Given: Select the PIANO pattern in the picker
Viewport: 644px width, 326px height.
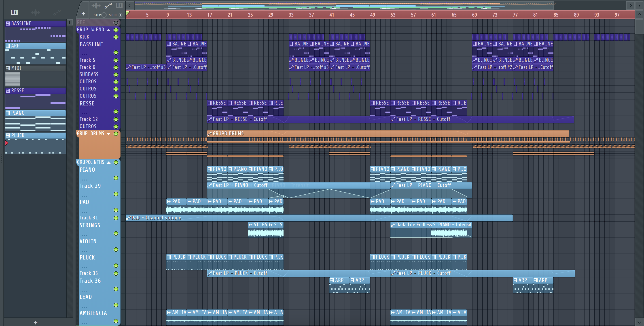Looking at the screenshot, I should coord(36,120).
